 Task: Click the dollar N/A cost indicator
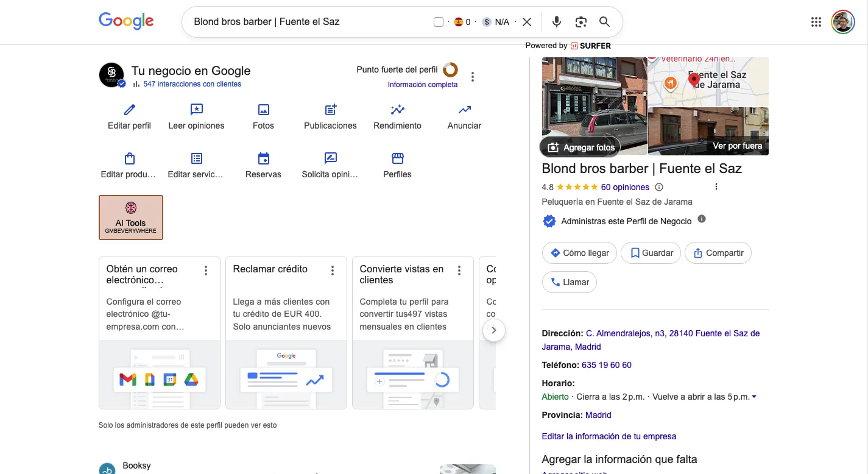495,22
